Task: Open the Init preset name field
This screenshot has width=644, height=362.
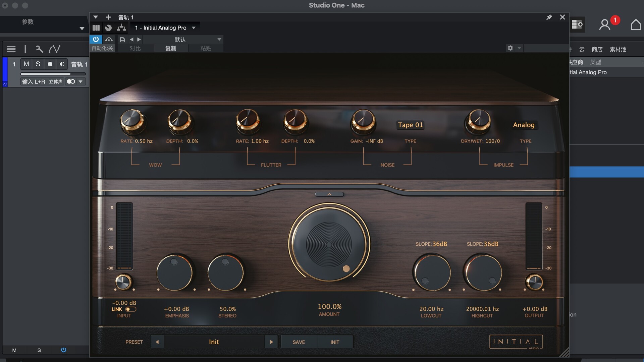Action: click(214, 342)
